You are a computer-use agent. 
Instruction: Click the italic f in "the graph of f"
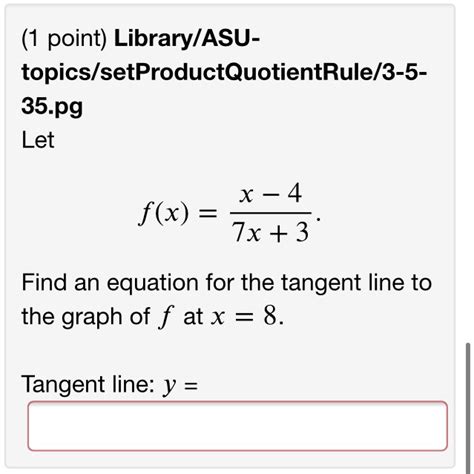point(166,317)
